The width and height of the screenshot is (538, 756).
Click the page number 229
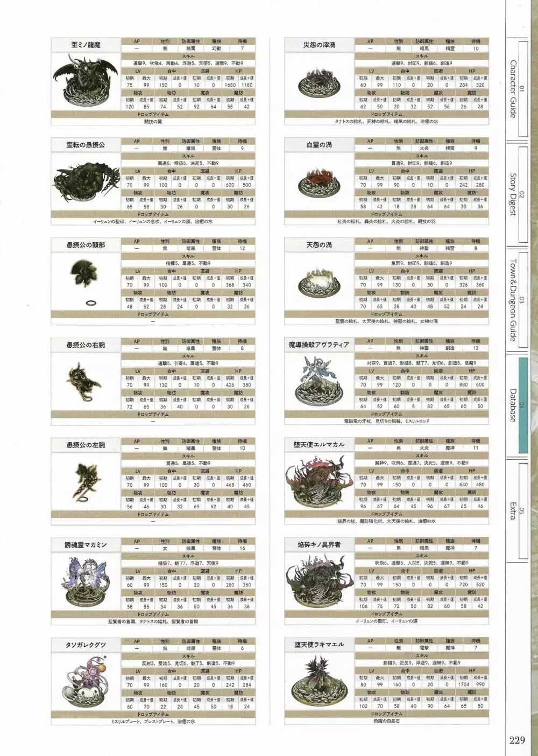[x=516, y=740]
